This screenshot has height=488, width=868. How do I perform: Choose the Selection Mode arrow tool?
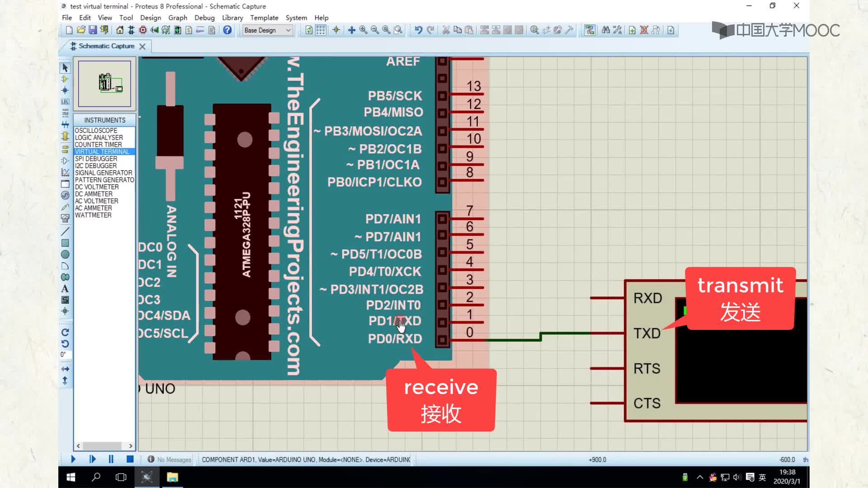point(65,68)
